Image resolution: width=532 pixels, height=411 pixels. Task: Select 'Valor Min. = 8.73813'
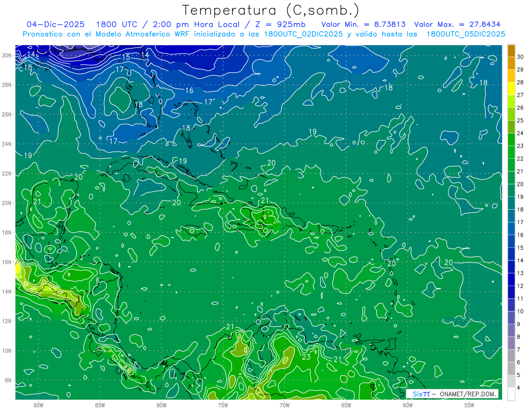pyautogui.click(x=364, y=24)
